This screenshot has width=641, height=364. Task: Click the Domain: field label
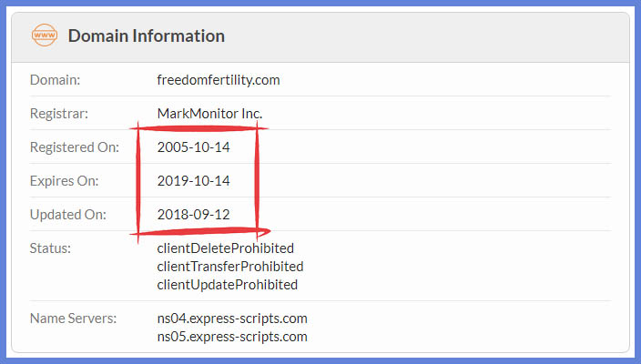56,80
